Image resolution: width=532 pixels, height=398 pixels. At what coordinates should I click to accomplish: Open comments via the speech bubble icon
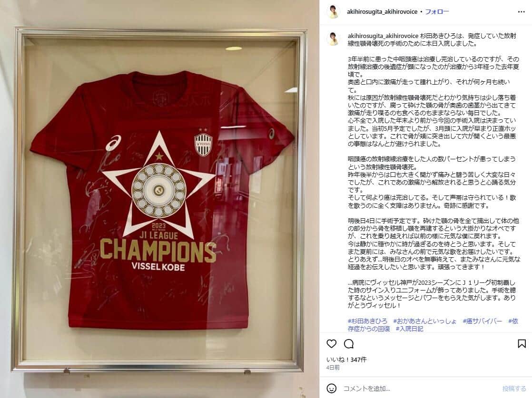[349, 344]
